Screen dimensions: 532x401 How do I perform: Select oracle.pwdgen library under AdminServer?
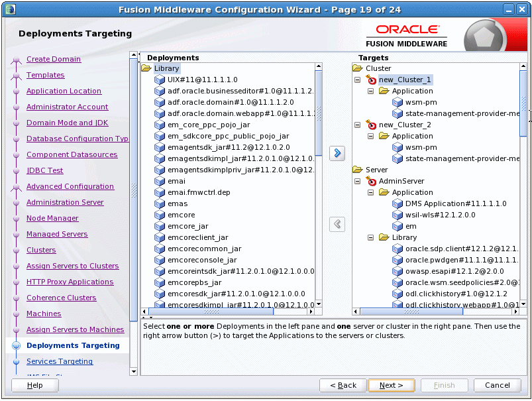point(461,260)
